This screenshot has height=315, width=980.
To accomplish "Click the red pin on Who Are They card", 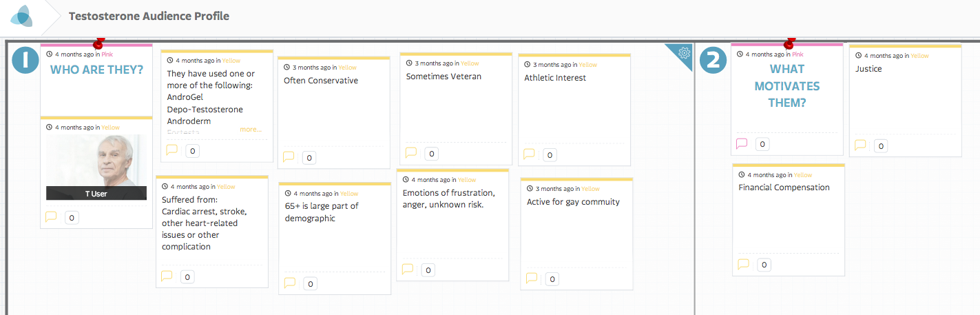I will tap(98, 43).
